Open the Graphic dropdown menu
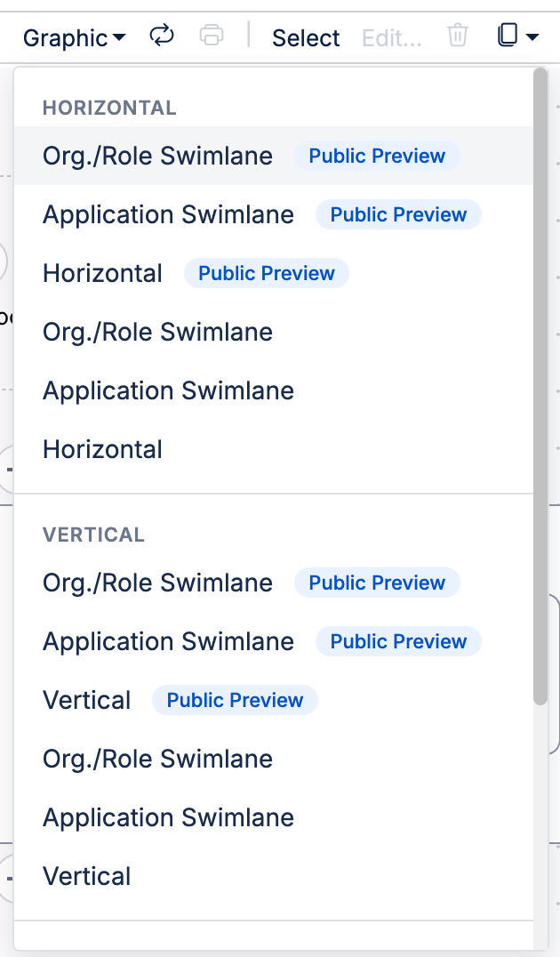The height and width of the screenshot is (957, 560). [x=75, y=38]
